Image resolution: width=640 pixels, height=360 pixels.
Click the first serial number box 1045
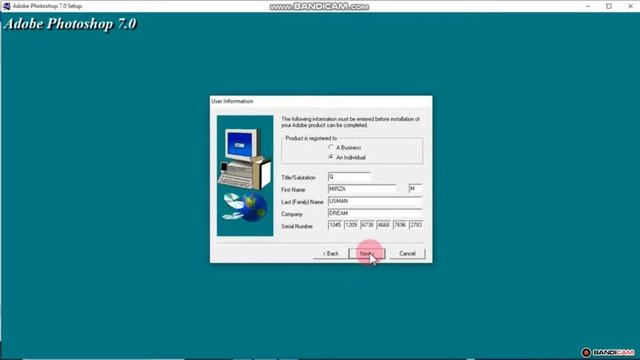click(x=335, y=225)
